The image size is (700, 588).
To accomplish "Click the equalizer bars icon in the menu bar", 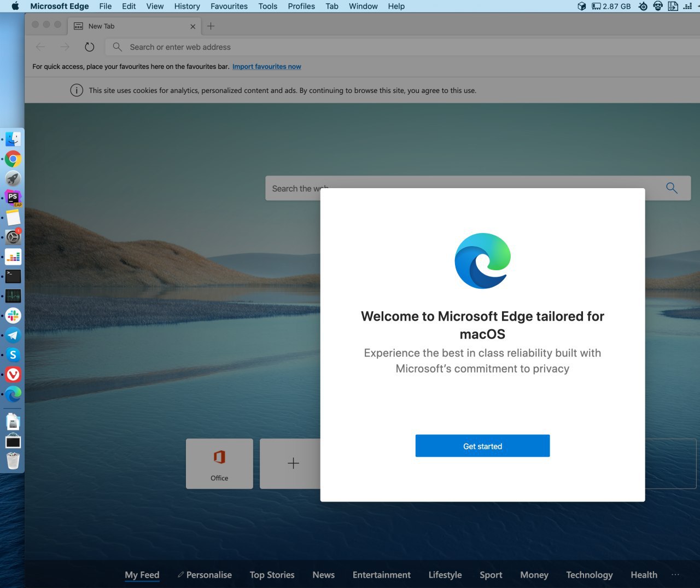I will [687, 6].
